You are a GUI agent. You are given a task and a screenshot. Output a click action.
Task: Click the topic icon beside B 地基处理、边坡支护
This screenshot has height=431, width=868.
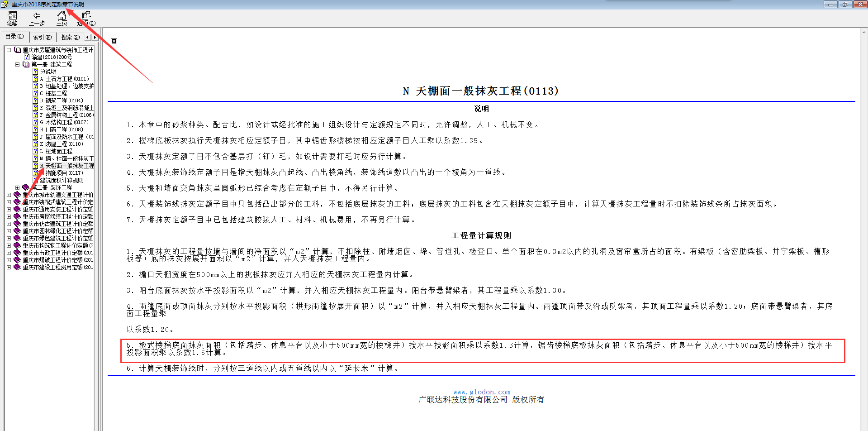point(35,86)
